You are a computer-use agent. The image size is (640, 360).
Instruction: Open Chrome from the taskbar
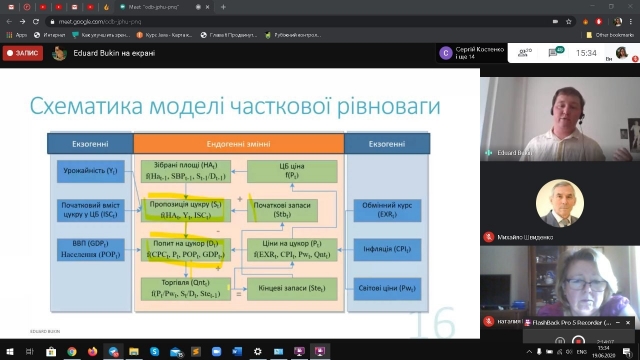click(71, 351)
